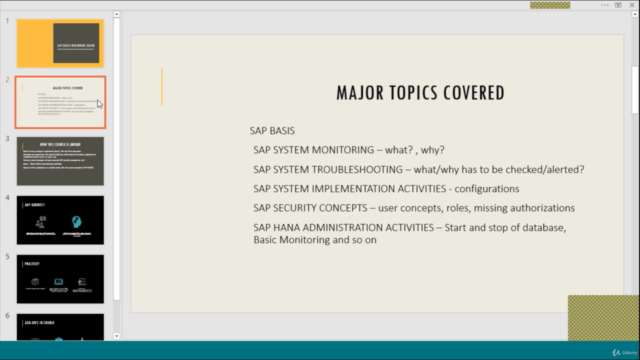Select slide 1 thumbnail with yellow title
Screen dimensions: 640x360
60,43
